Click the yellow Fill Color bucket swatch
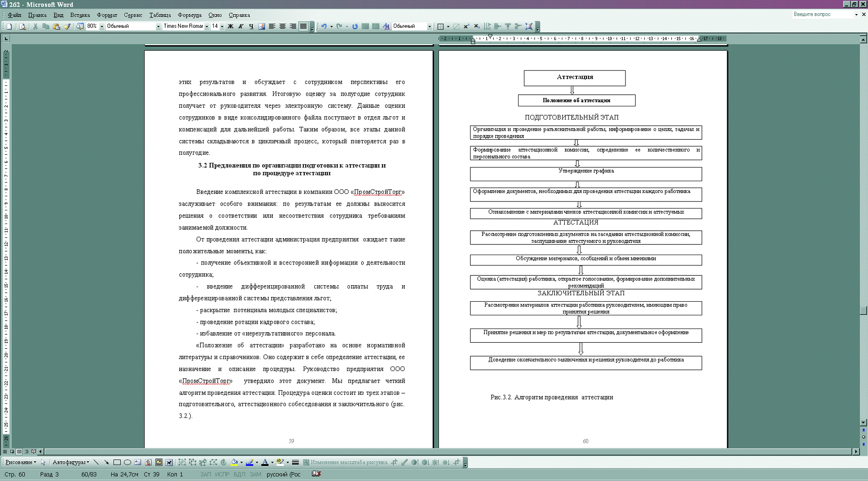This screenshot has height=481, width=868. (x=234, y=463)
